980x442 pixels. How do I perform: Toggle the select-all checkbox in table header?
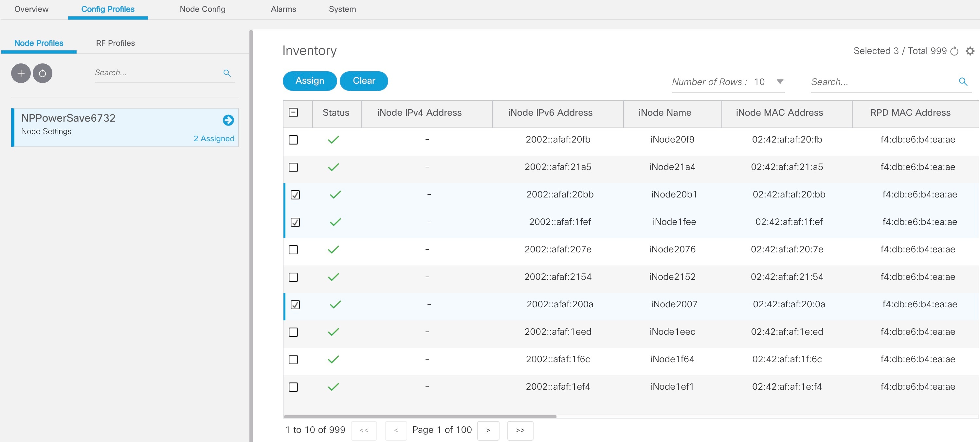293,112
